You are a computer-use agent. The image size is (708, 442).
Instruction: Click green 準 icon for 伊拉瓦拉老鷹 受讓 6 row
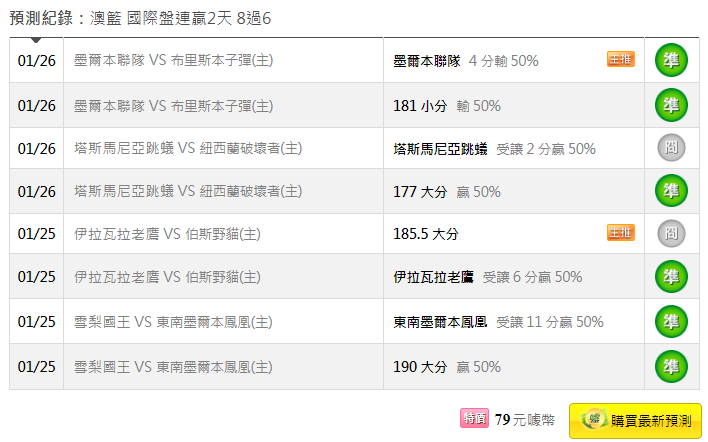pyautogui.click(x=671, y=276)
